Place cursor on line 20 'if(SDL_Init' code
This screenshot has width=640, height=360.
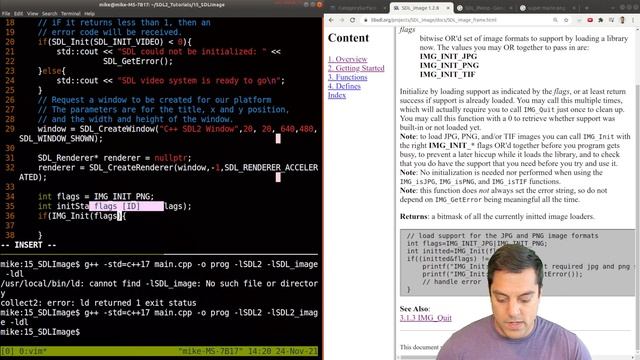(x=114, y=42)
